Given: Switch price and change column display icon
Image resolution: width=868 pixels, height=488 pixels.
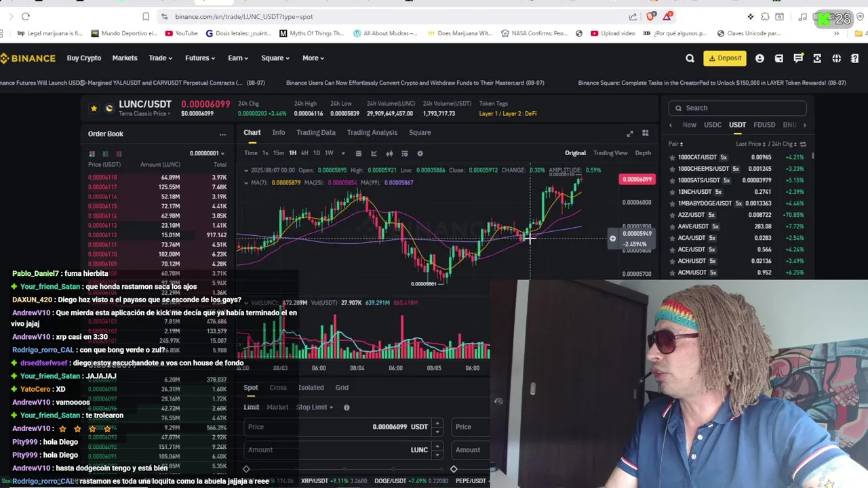Looking at the screenshot, I should coord(803,144).
